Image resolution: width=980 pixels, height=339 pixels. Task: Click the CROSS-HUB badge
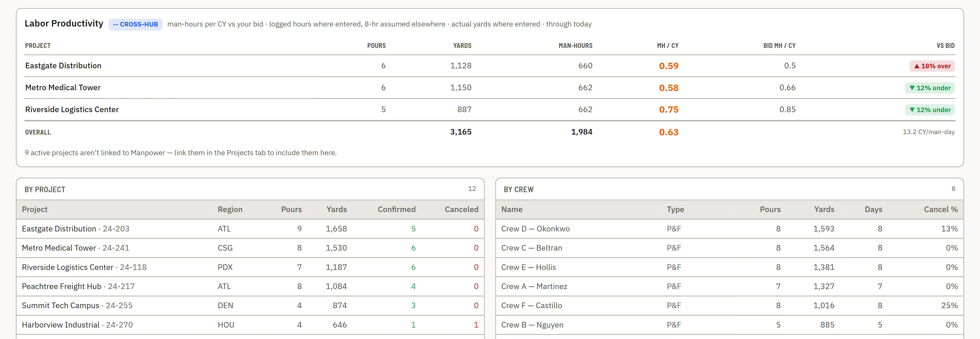135,24
